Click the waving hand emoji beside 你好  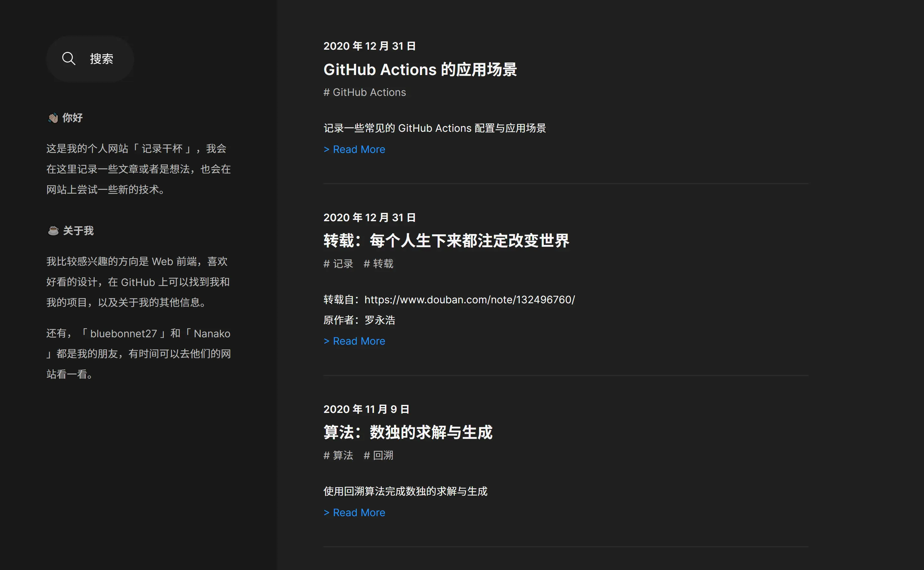coord(53,118)
